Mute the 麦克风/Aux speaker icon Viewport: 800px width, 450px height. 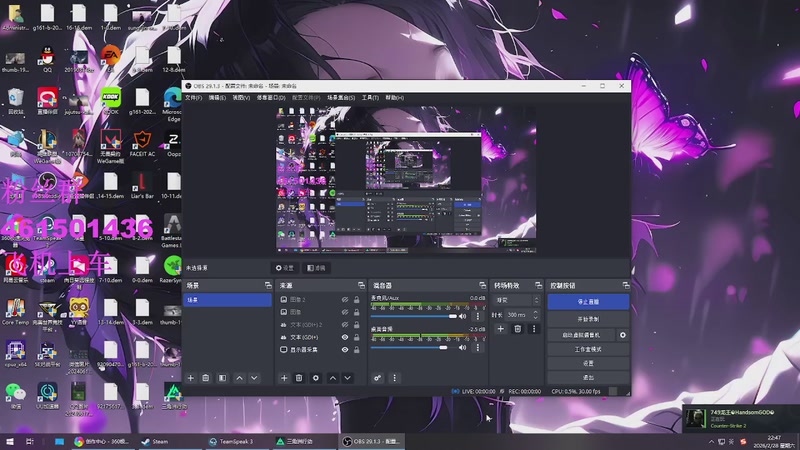click(462, 316)
